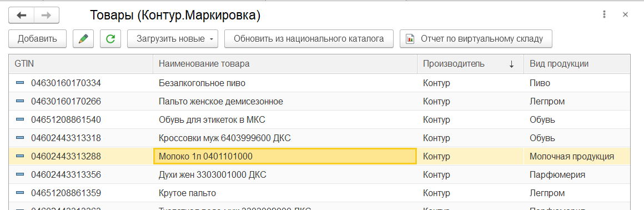Select the Безалкогольное пиво row
The height and width of the screenshot is (210, 644).
click(x=319, y=83)
